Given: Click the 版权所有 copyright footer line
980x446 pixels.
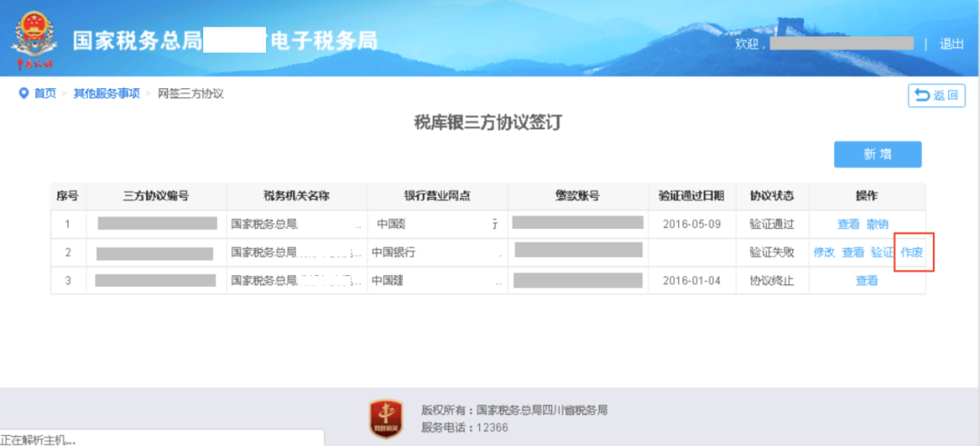Looking at the screenshot, I should point(514,411).
